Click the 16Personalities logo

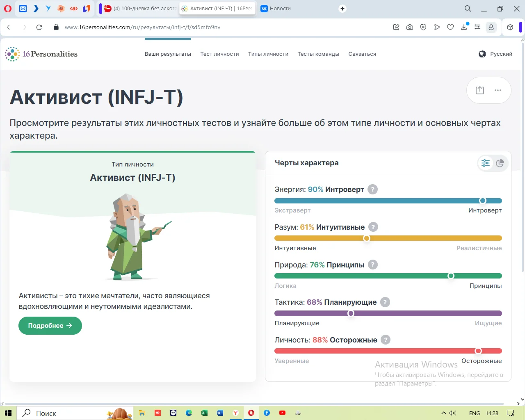pos(41,54)
